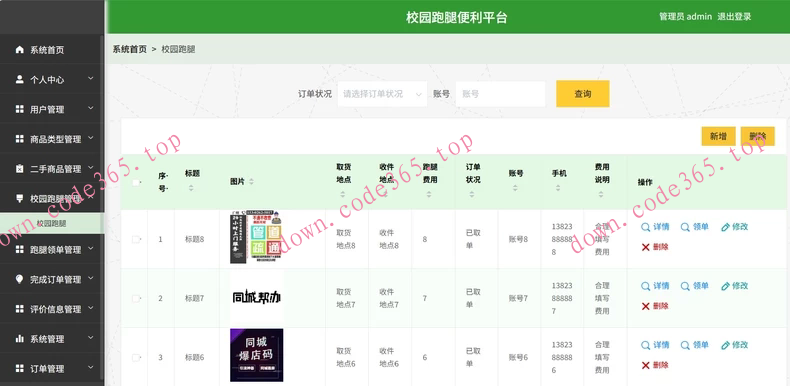Click the magnifier icon for 详情 in row 标题7
The image size is (790, 386).
[x=645, y=286]
